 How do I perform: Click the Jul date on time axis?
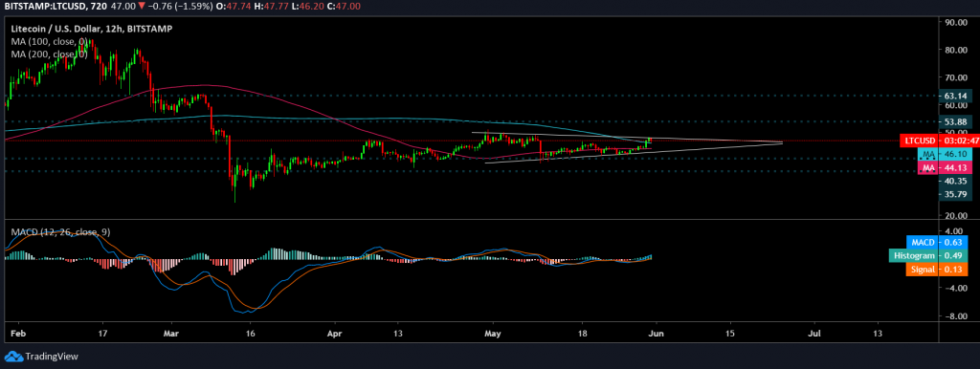point(814,334)
